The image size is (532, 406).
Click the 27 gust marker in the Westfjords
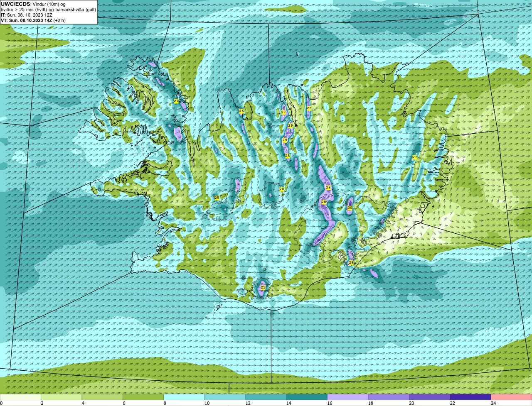(x=176, y=101)
